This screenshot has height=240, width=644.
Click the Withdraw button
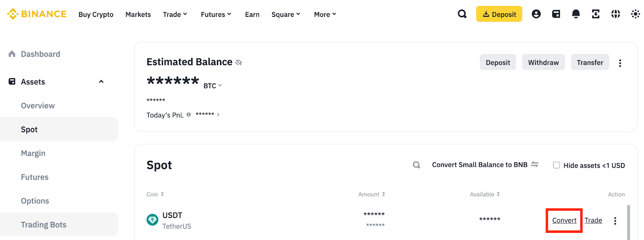pos(543,62)
